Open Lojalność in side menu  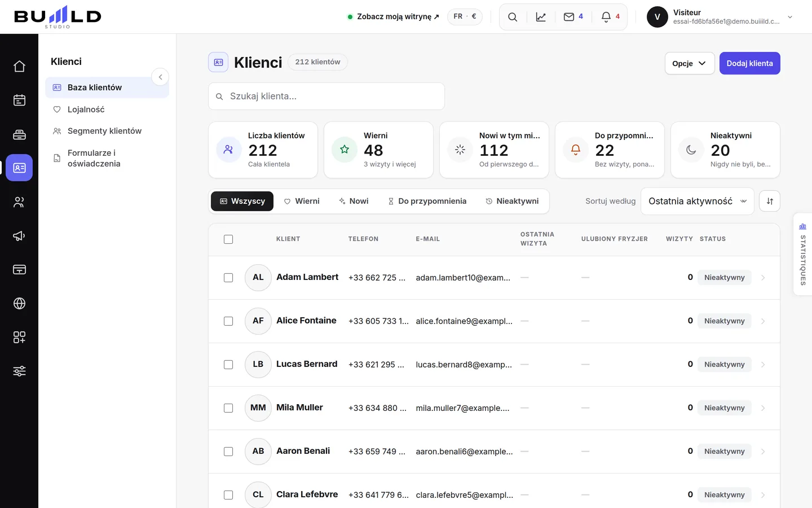pyautogui.click(x=107, y=110)
